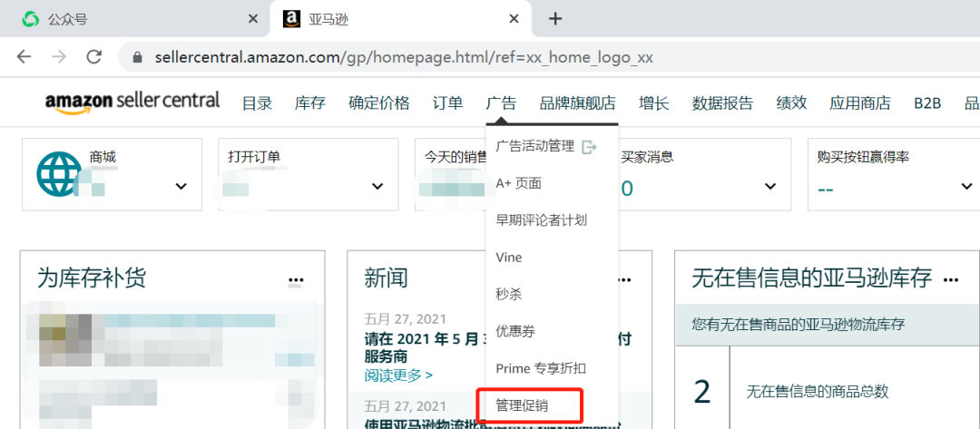The width and height of the screenshot is (980, 429).
Task: Open the 为库存补货 three-dot menu
Action: pos(296,279)
